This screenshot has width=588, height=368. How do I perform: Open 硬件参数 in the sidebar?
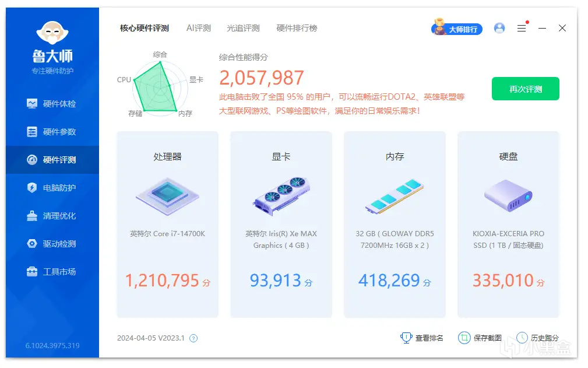point(52,132)
